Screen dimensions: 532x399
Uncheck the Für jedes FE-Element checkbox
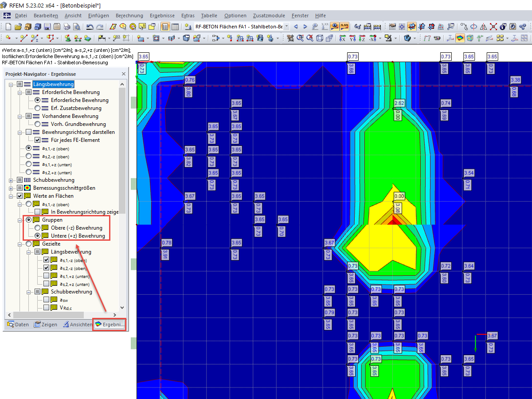tap(38, 140)
